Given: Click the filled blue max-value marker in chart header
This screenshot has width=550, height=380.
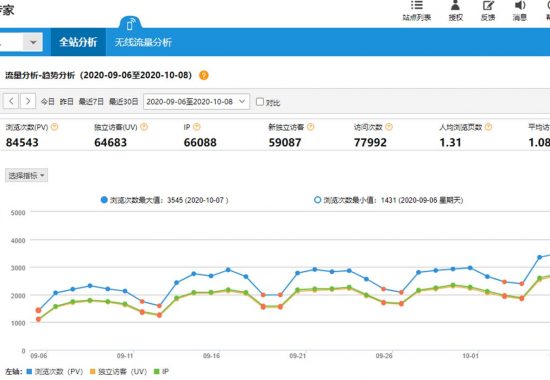Looking at the screenshot, I should point(104,200).
